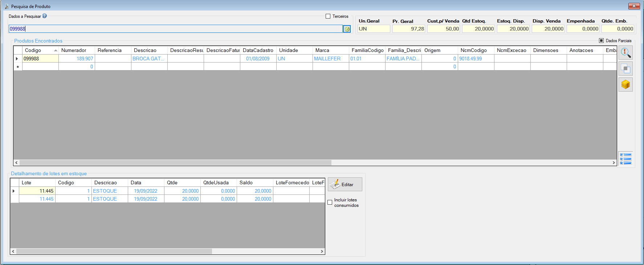Check Incluir lotes consumidos option
This screenshot has height=265, width=644.
click(330, 202)
